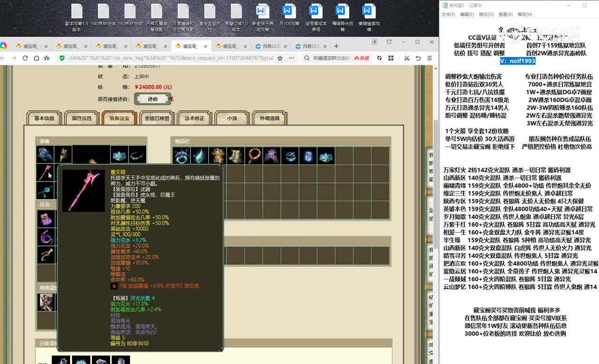The image size is (599, 364).
Task: Click the teal feather inventory item
Action: click(199, 156)
